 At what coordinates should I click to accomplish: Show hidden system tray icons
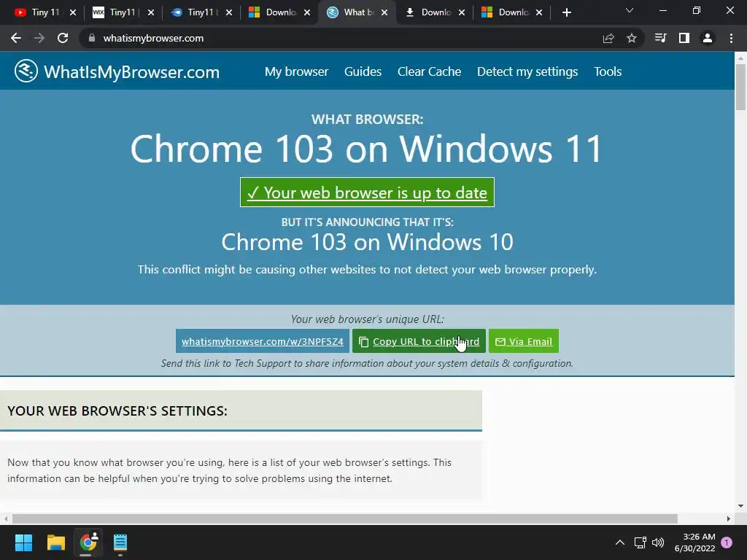coord(620,542)
